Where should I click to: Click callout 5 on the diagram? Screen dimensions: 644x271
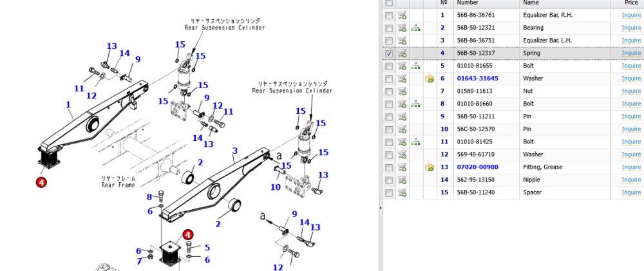207,248
